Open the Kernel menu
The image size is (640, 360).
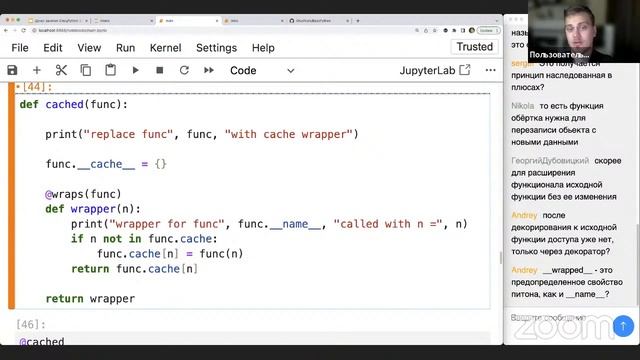[165, 48]
